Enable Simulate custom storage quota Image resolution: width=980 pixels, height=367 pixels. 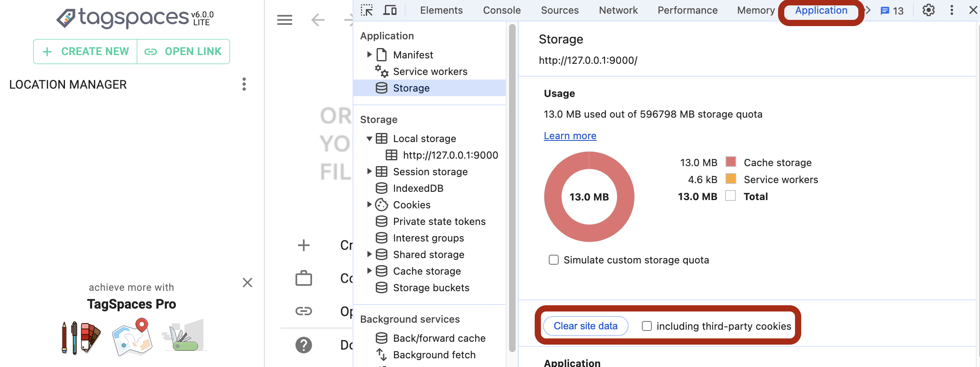pos(553,260)
